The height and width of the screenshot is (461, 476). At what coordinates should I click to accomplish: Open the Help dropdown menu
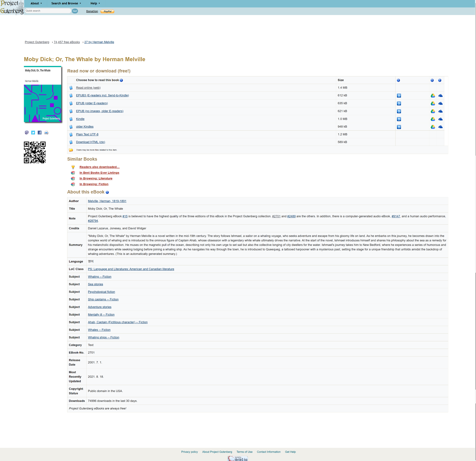(x=95, y=3)
